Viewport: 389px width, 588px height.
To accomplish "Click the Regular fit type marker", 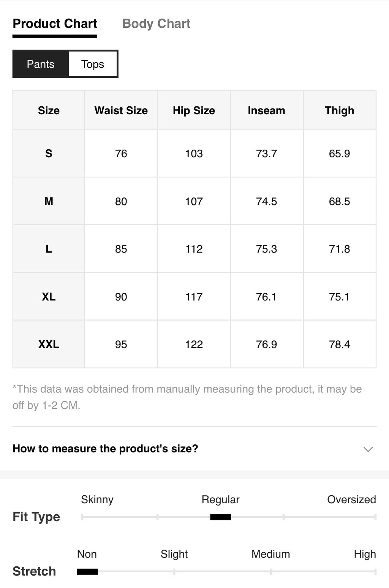I will (220, 517).
